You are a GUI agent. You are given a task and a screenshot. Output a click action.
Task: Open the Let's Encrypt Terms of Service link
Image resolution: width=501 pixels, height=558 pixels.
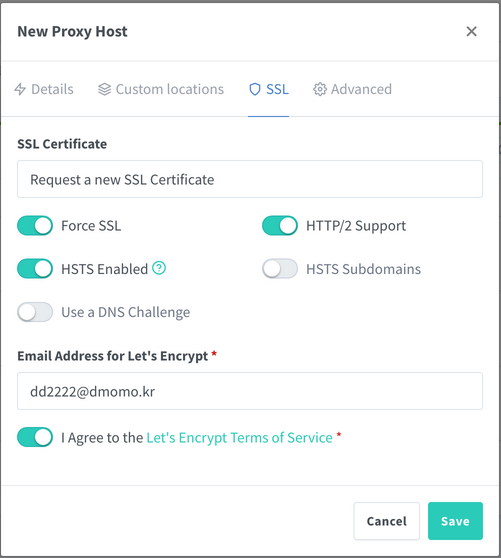[x=239, y=437]
